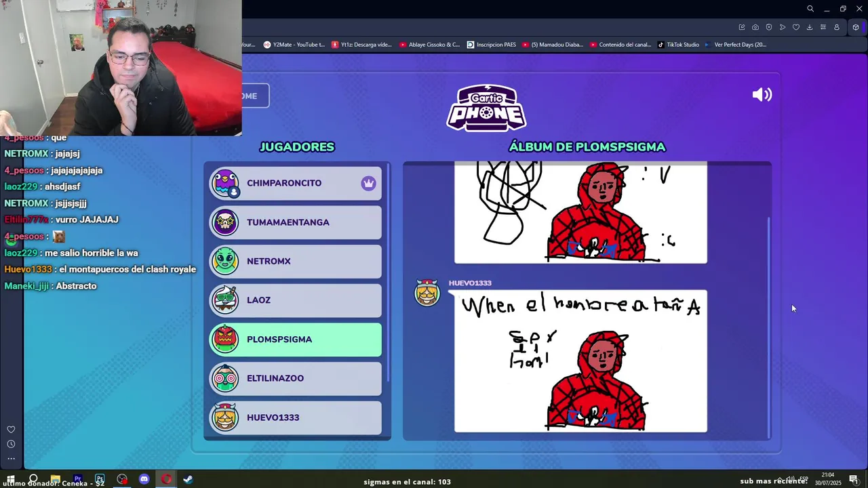Select player TUMAMAENTANGA in the players list
The image size is (868, 488).
(x=295, y=222)
